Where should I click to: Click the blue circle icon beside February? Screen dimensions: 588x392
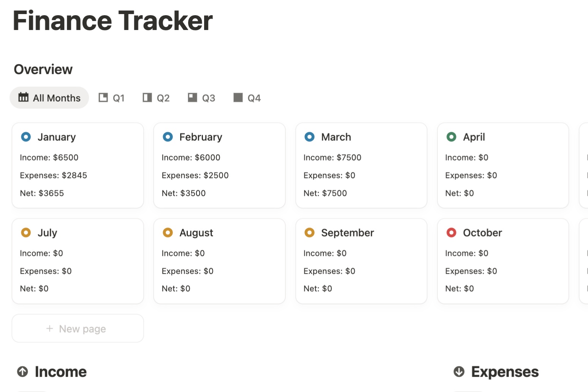pos(168,137)
